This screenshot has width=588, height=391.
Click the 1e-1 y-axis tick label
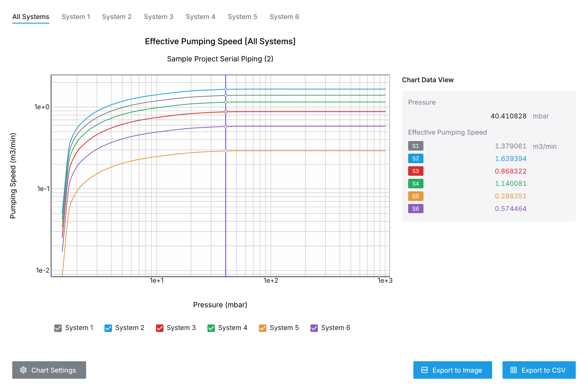click(43, 189)
